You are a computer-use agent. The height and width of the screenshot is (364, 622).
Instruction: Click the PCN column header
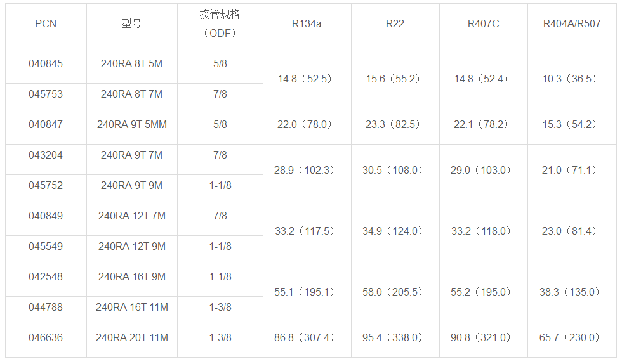46,24
